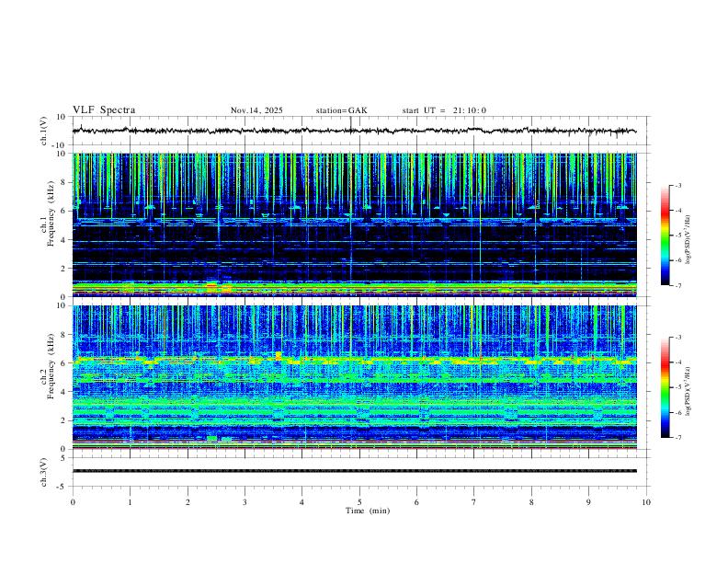Click the "0" tick on the Time axis
Screen dimensions: 728x563
coord(73,502)
